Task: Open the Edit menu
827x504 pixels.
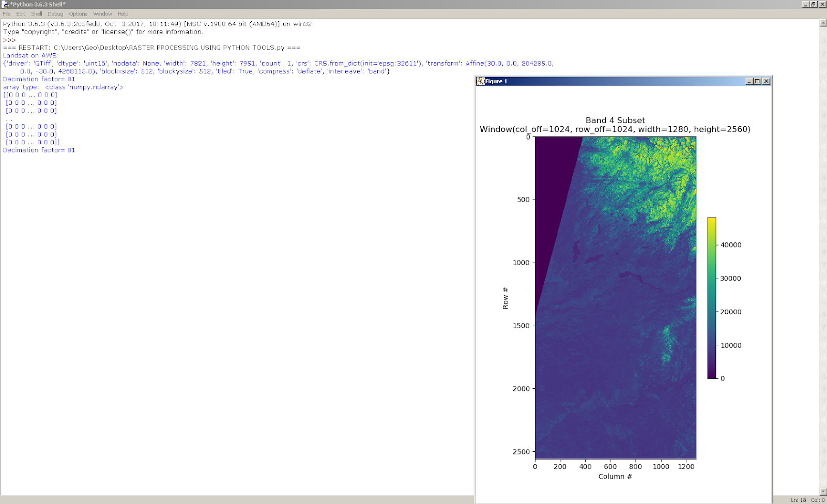Action: pyautogui.click(x=20, y=14)
